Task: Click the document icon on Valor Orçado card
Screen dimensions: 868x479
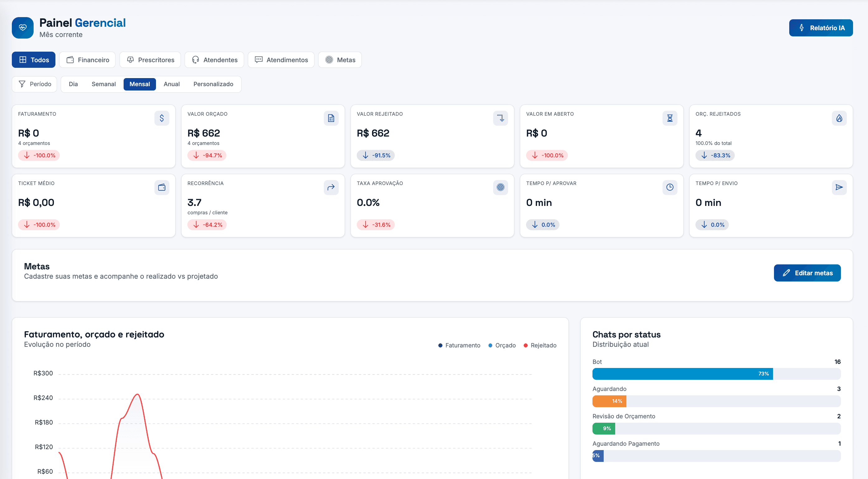Action: click(x=331, y=118)
